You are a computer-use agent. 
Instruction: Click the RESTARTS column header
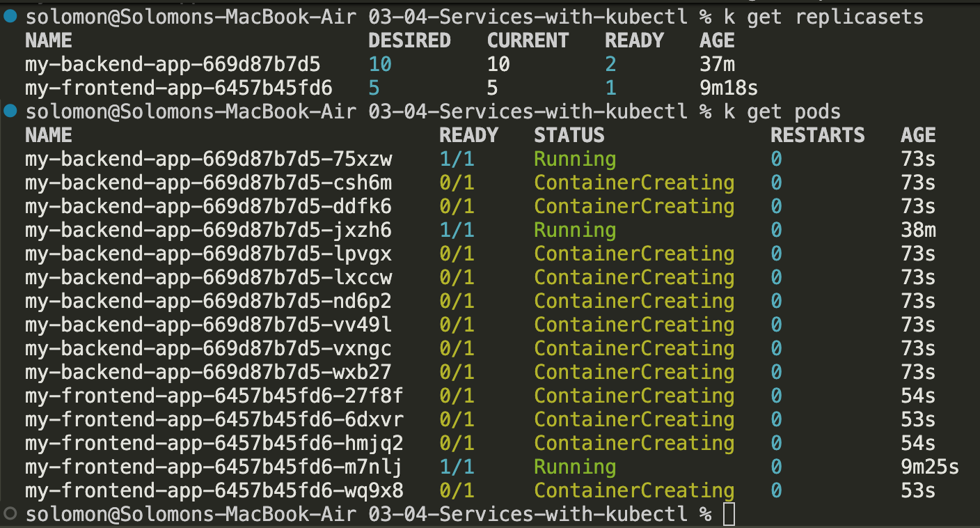(817, 135)
